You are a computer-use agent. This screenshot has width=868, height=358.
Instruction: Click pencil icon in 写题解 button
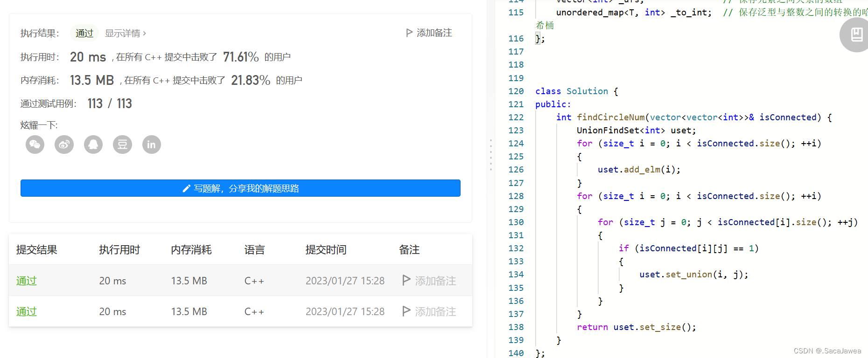[186, 188]
